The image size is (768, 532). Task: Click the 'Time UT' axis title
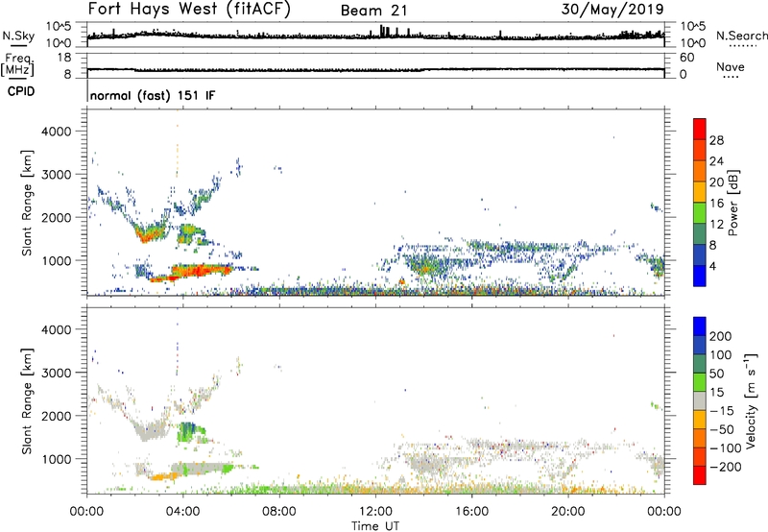coord(375,526)
